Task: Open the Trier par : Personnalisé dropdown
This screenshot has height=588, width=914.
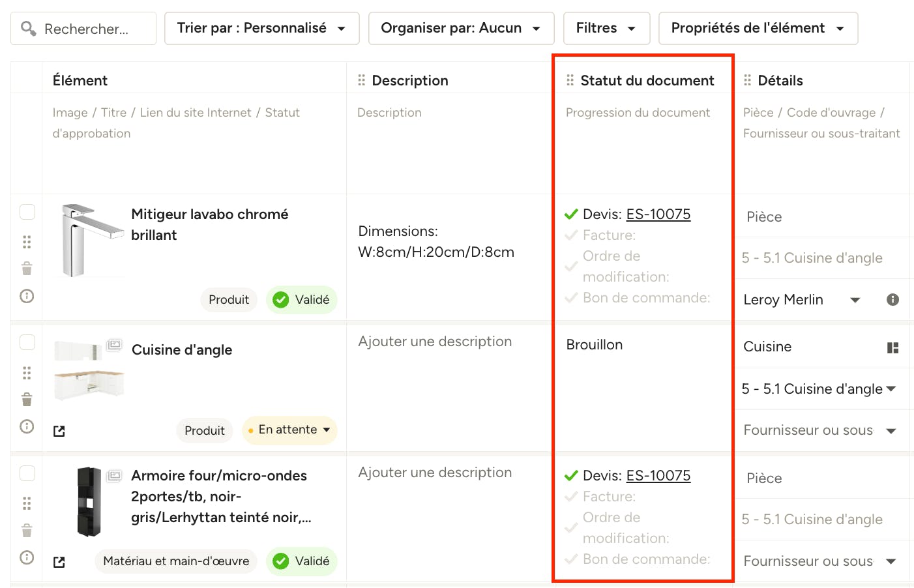Action: click(262, 28)
